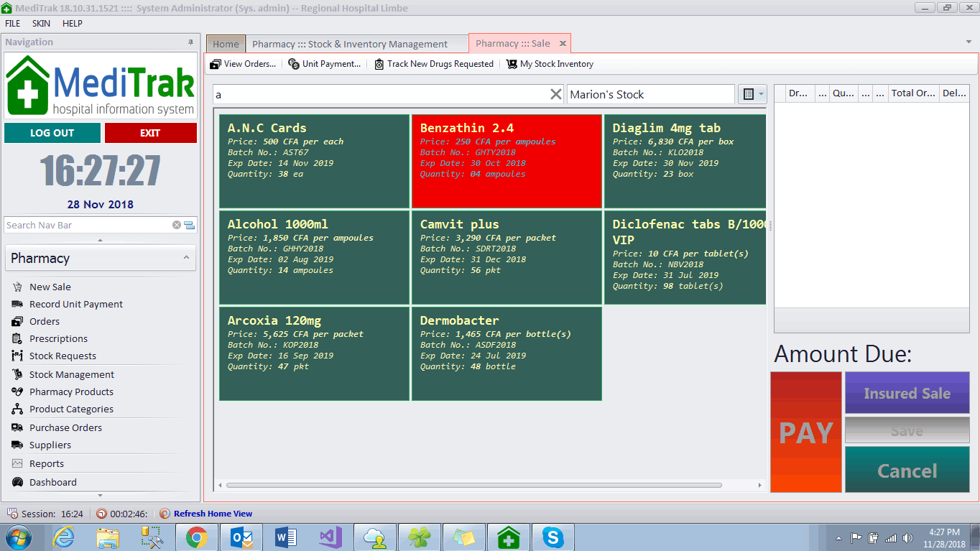Open the view options dropdown beside Marion's Stock
The height and width of the screenshot is (551, 980).
(752, 94)
